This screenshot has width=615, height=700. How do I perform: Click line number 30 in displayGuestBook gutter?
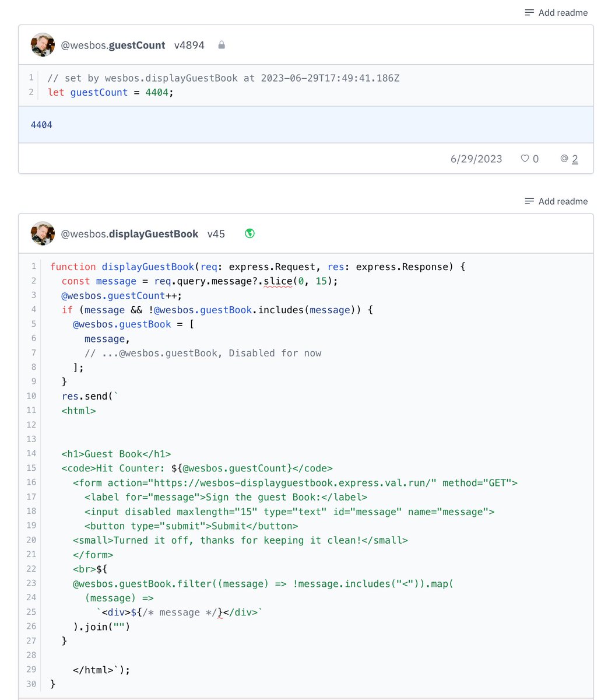[31, 684]
